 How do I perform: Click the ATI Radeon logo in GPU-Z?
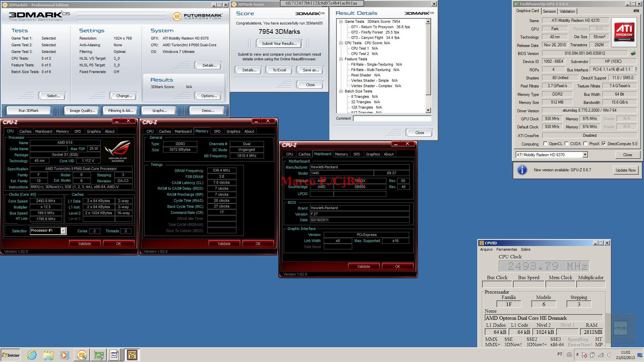(624, 32)
